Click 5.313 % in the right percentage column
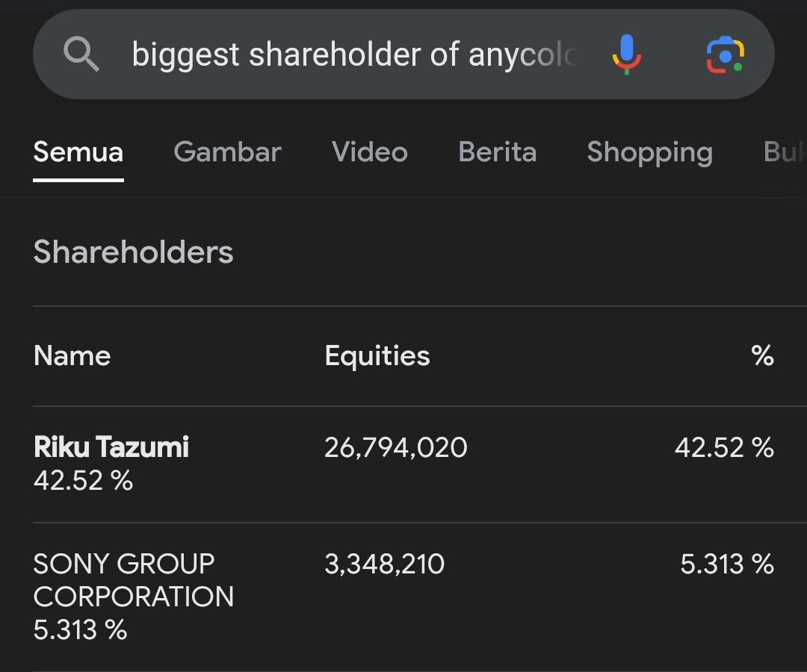 tap(726, 564)
